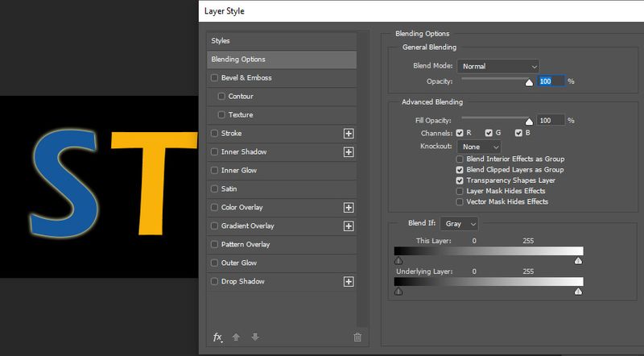Click the Layer Style title bar

tap(421, 11)
